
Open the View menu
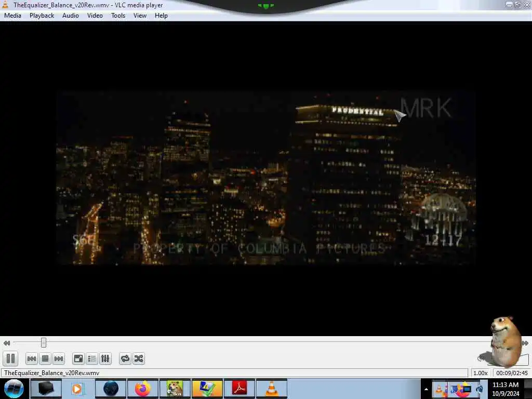140,16
